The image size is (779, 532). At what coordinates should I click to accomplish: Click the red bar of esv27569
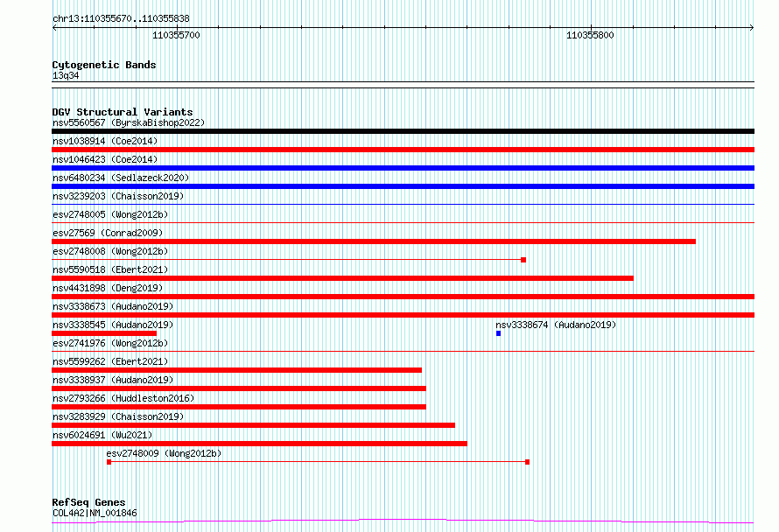pyautogui.click(x=374, y=241)
